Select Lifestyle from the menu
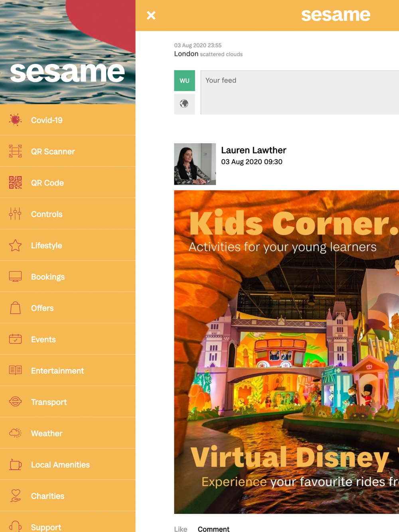 coord(68,245)
